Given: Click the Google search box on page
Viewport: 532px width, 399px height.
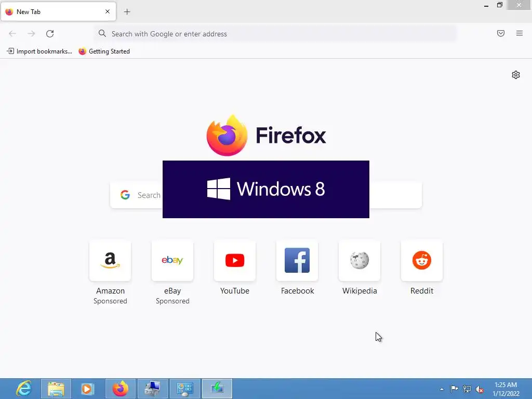Looking at the screenshot, I should [x=266, y=195].
